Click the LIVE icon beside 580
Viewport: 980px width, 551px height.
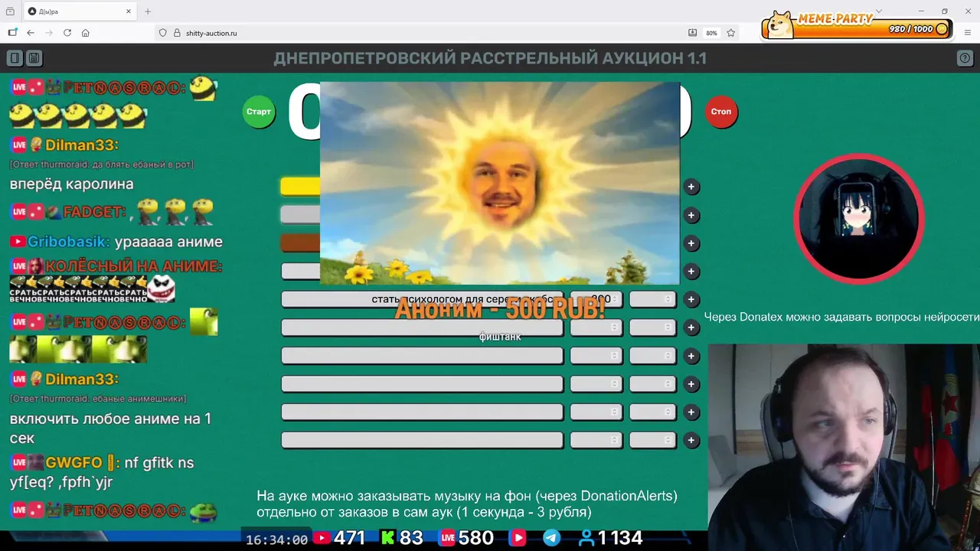tap(448, 538)
